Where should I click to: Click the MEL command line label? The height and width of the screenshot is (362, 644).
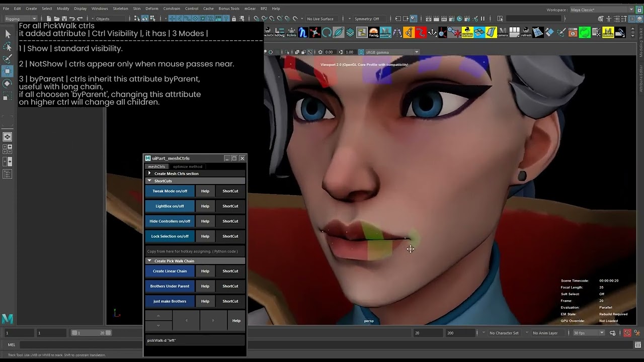point(12,345)
